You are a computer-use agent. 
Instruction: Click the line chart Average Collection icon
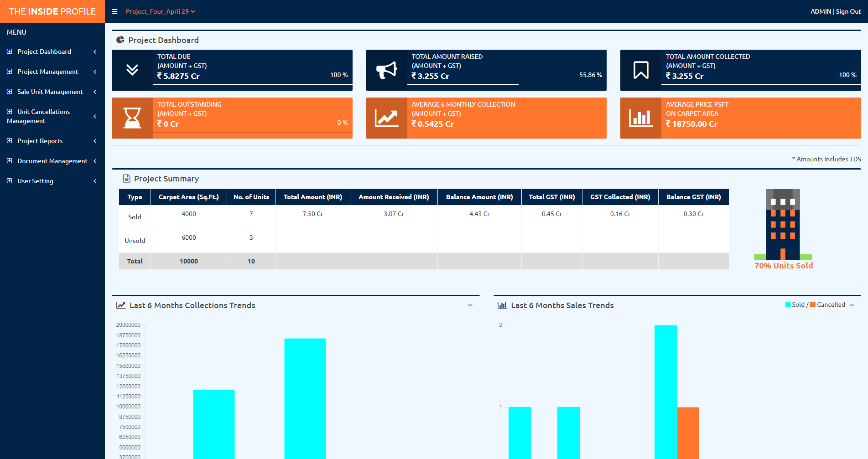pyautogui.click(x=386, y=118)
